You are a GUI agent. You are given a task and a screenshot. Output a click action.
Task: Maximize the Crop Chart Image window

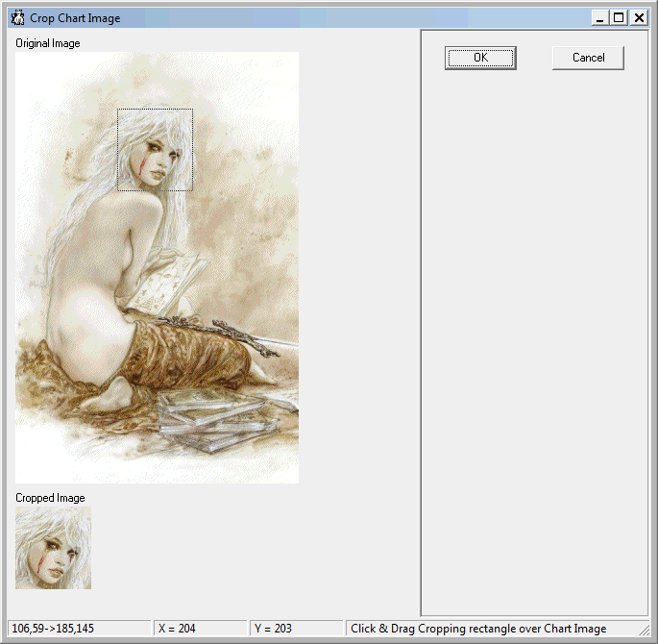tap(619, 18)
